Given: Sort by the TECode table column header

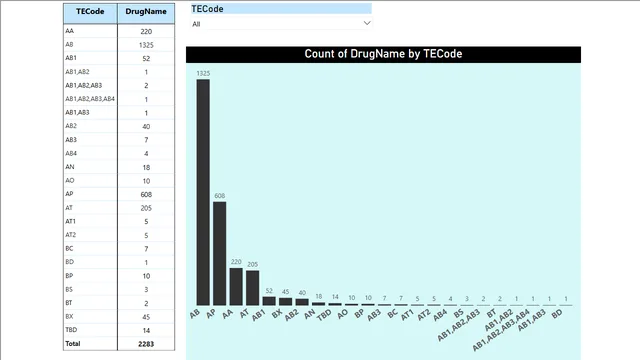Looking at the screenshot, I should click(x=90, y=11).
